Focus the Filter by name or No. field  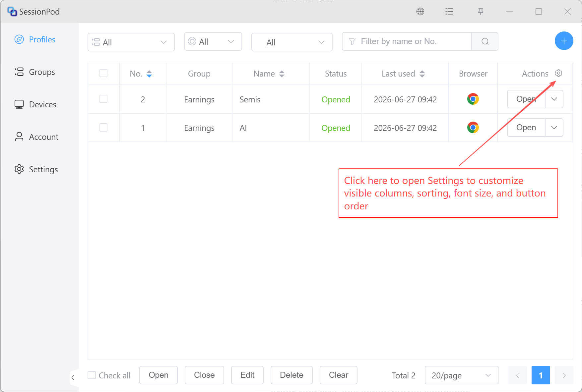[407, 41]
